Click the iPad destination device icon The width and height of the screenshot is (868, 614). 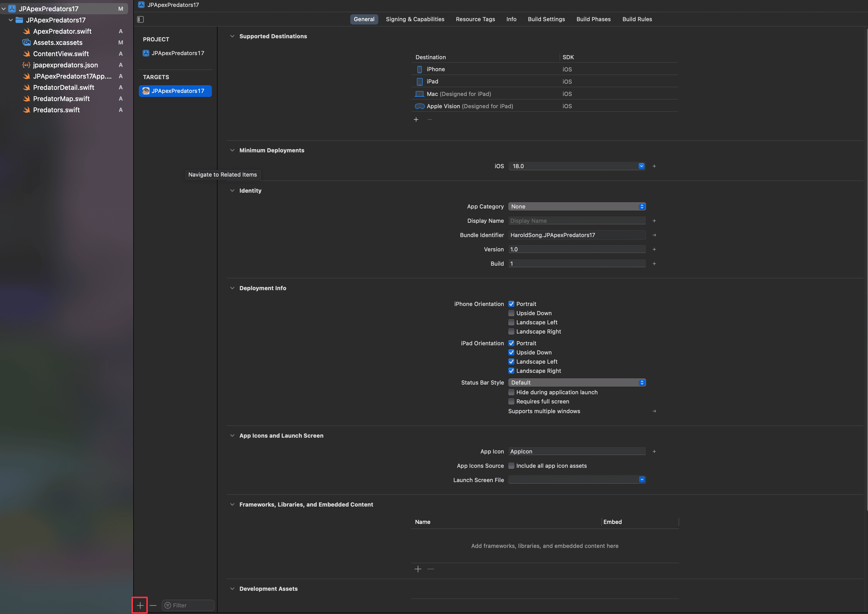coord(419,82)
